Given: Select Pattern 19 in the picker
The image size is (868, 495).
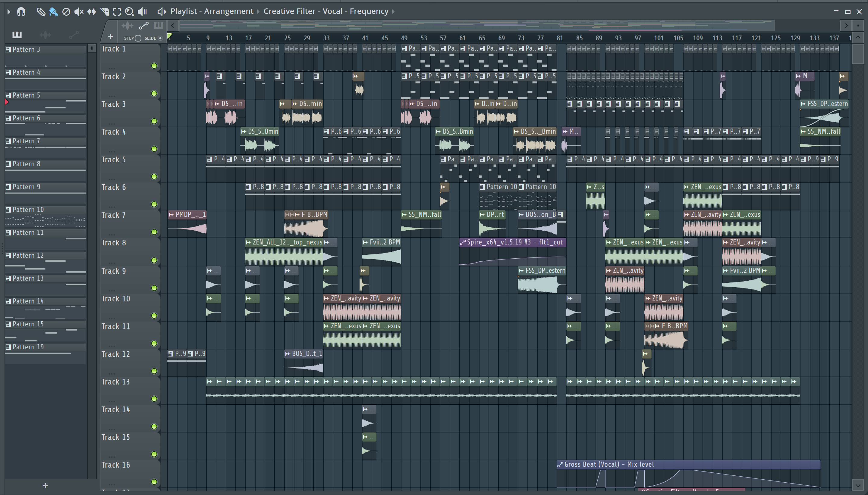Looking at the screenshot, I should [x=46, y=347].
